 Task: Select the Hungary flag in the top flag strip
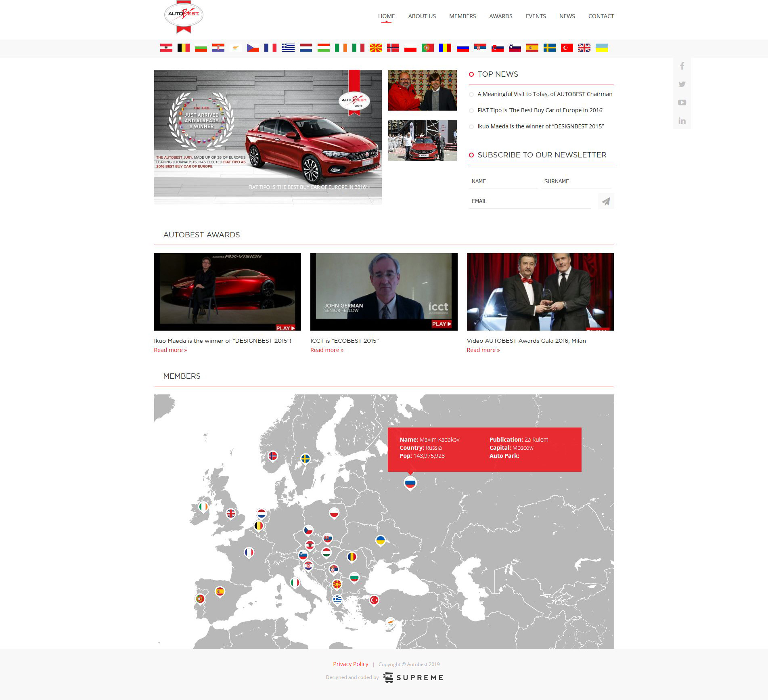tap(323, 48)
